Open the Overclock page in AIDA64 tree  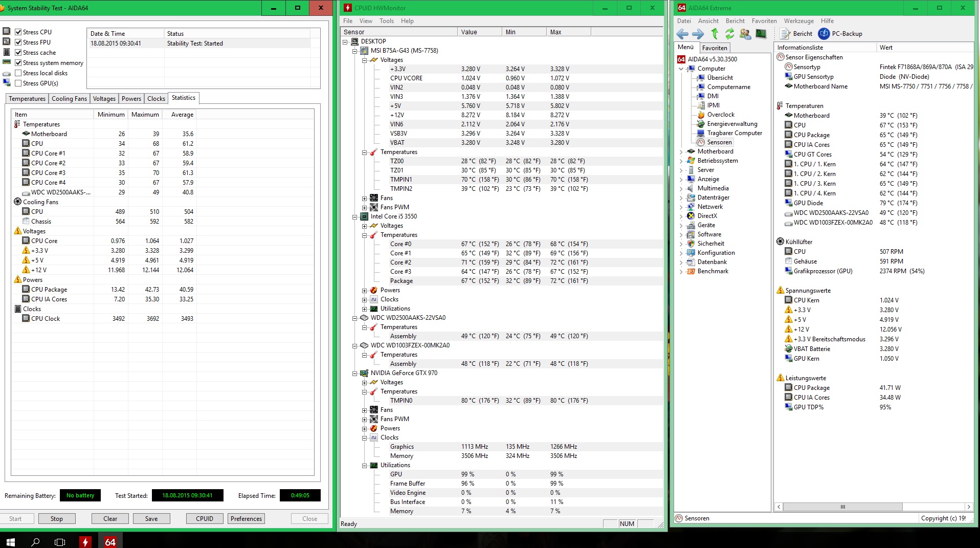720,115
